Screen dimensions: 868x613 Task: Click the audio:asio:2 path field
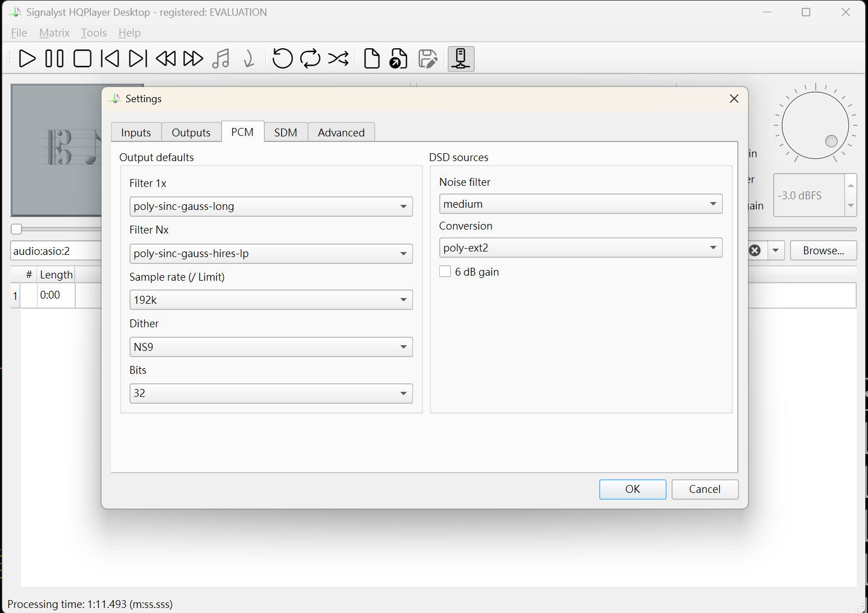point(56,251)
